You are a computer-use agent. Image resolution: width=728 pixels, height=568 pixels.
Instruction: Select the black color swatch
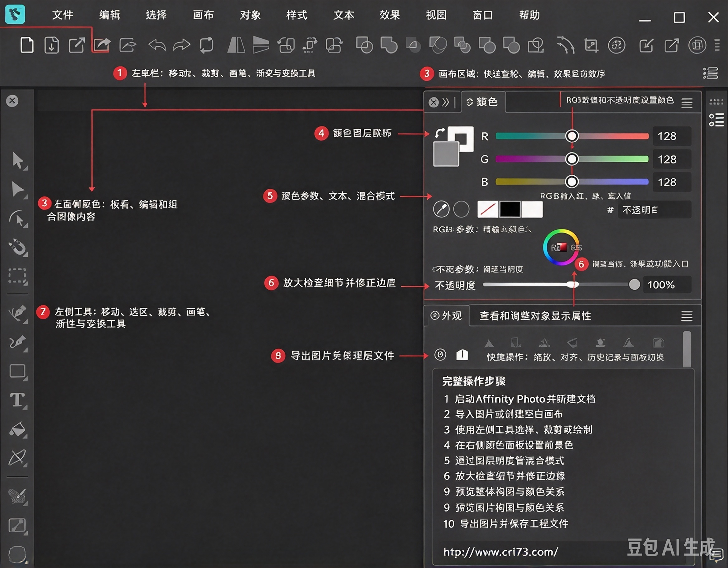510,209
